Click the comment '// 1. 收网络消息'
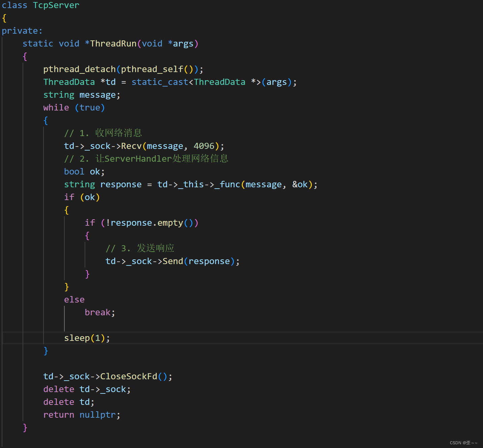 click(x=103, y=133)
